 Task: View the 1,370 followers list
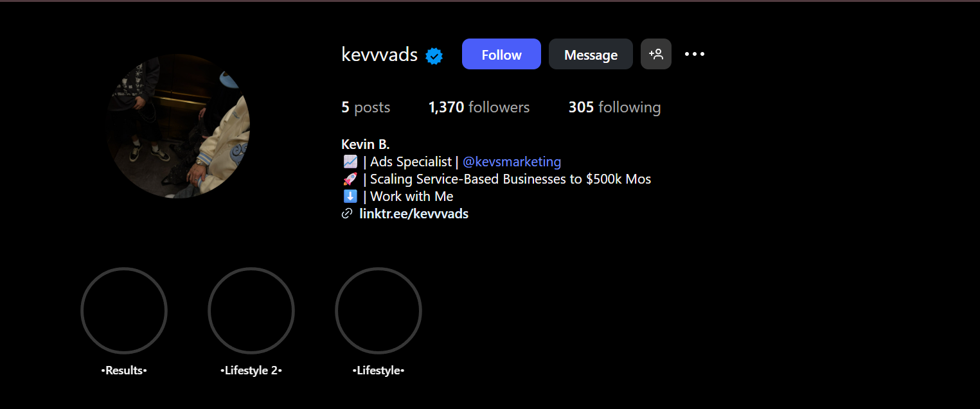[x=479, y=107]
